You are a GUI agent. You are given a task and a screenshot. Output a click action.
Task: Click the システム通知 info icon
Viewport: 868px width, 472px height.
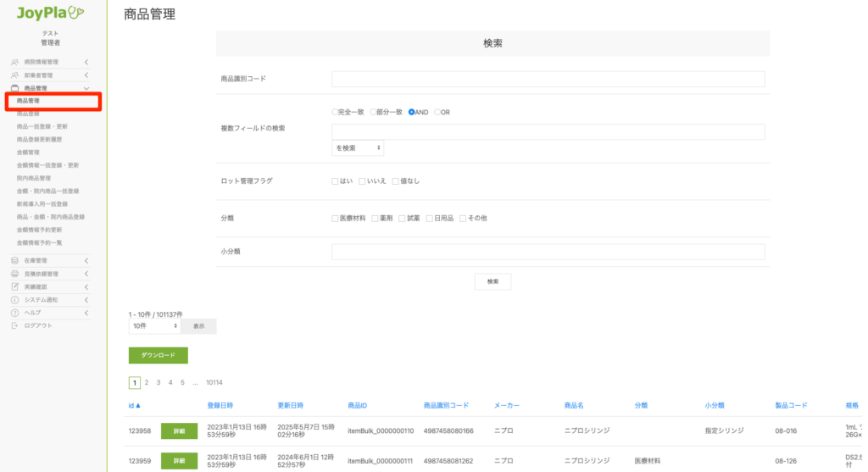15,300
